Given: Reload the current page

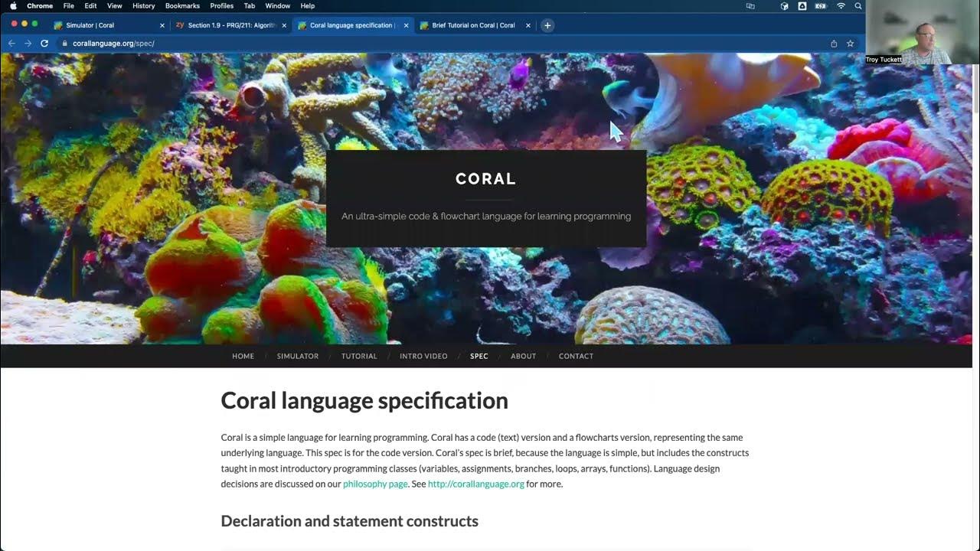Looking at the screenshot, I should (x=44, y=44).
